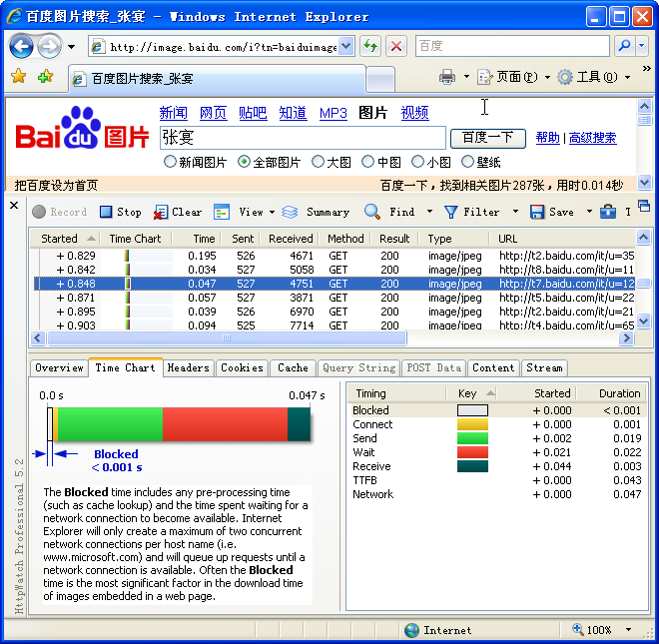Open the 页面(P) menu
The height and width of the screenshot is (644, 659).
(x=513, y=77)
